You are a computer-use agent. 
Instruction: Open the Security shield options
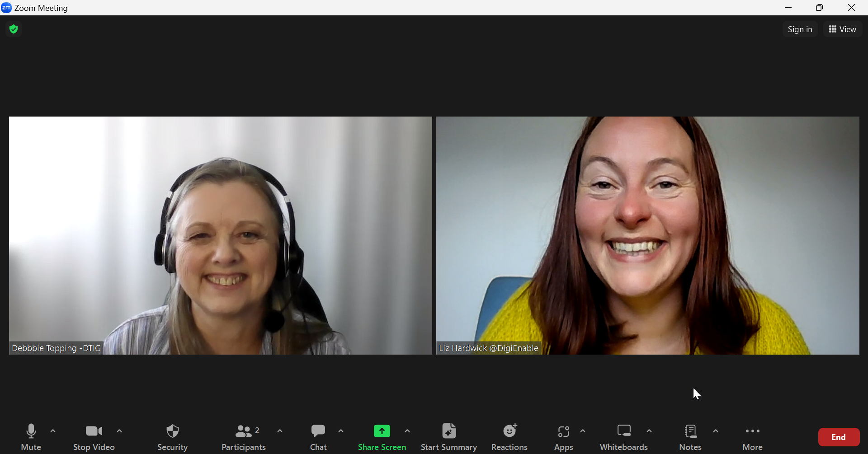[x=172, y=436]
